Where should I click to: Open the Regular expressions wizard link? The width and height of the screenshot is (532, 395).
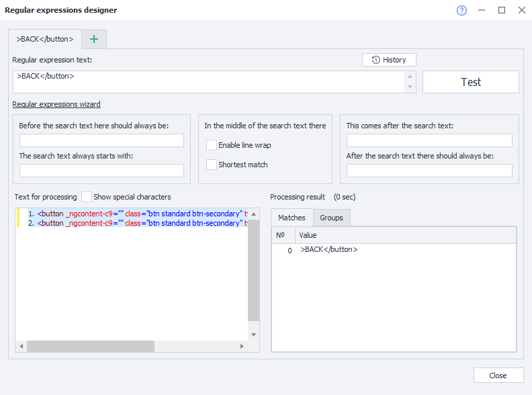click(x=56, y=104)
